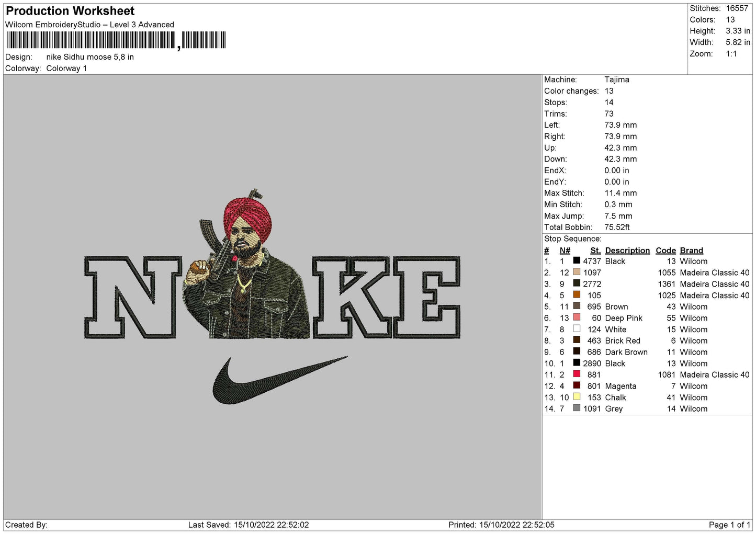Click the barcode under the title
Image resolution: width=756 pixels, height=534 pixels.
116,40
